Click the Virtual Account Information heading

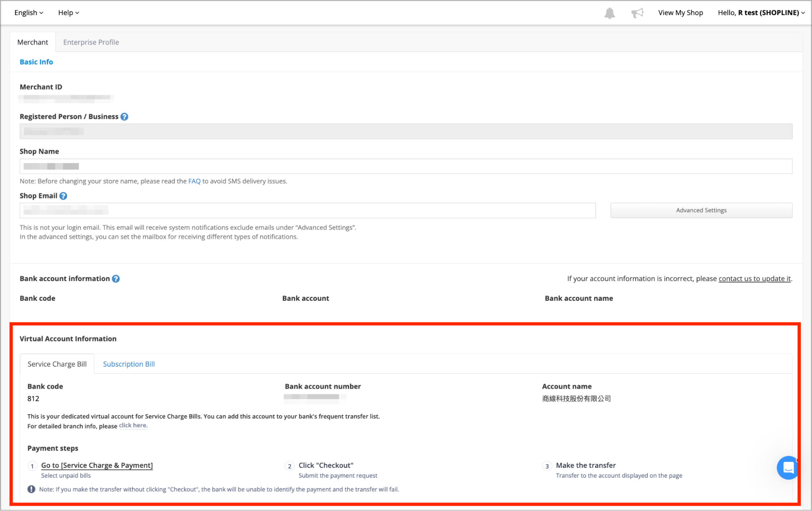(x=68, y=339)
